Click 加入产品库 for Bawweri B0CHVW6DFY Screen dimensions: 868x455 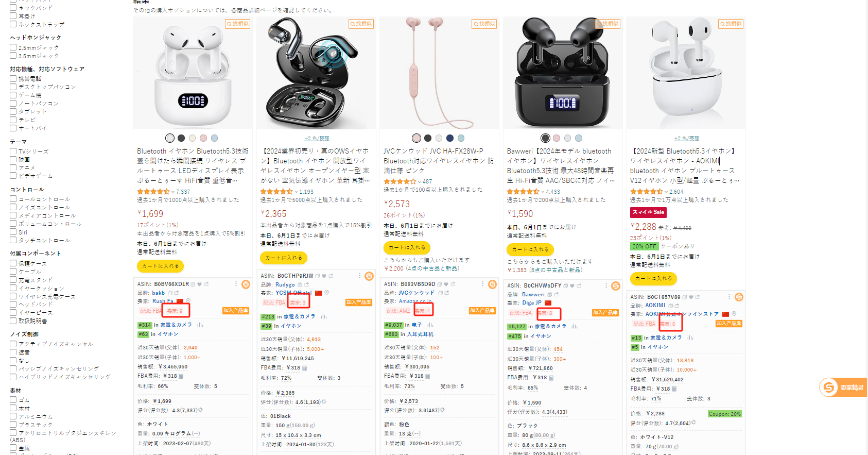[x=605, y=313]
